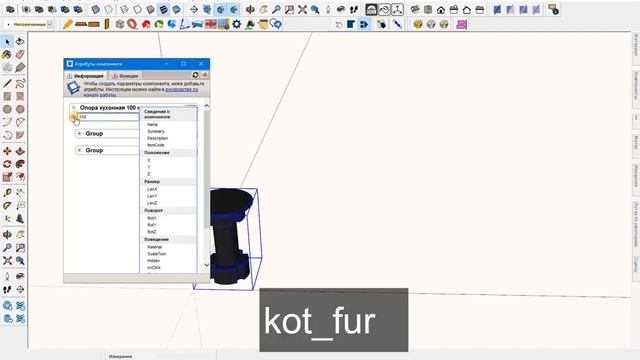This screenshot has width=640, height=360.
Task: Select LenZ in the attribute list
Action: coord(152,203)
